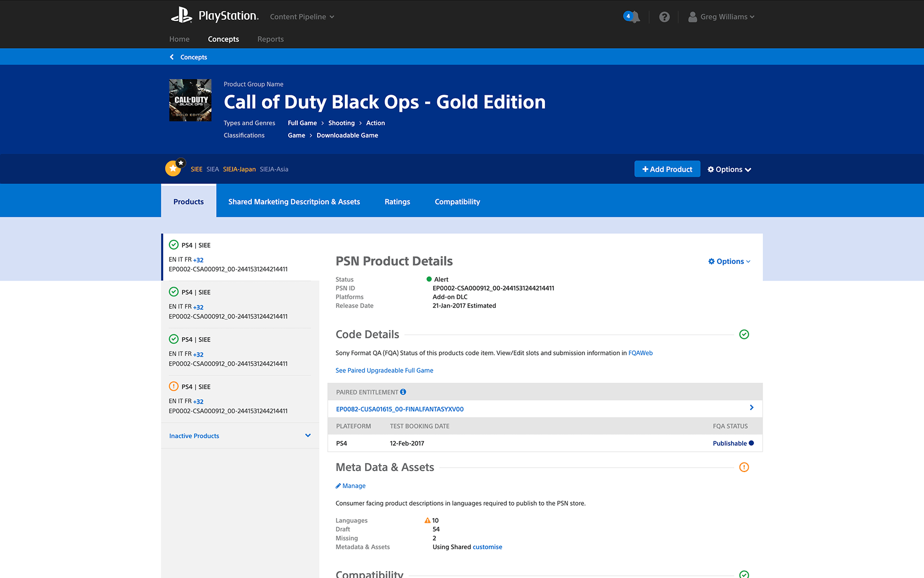Click the orange alert icon on the last PS4 | SIEE product
Viewport: 924px width, 578px height.
click(x=174, y=386)
